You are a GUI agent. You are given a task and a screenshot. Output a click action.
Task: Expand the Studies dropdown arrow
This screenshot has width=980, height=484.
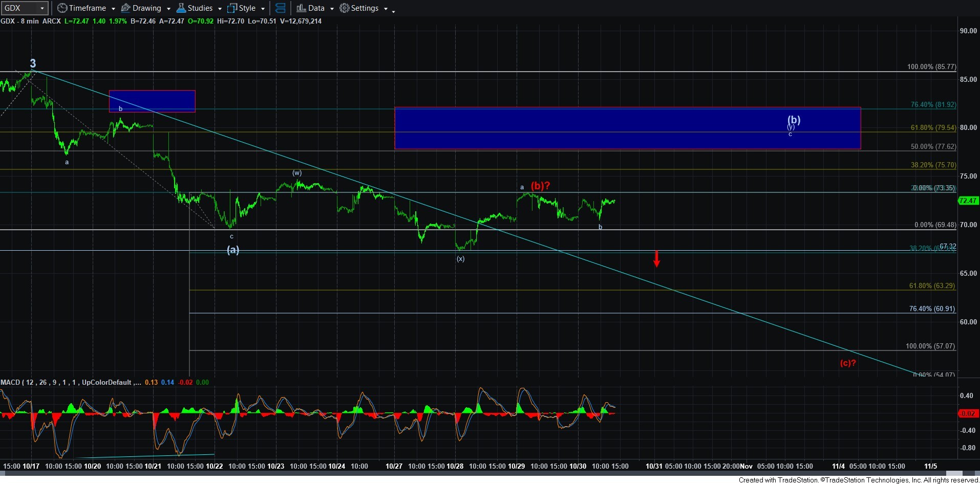pos(220,9)
